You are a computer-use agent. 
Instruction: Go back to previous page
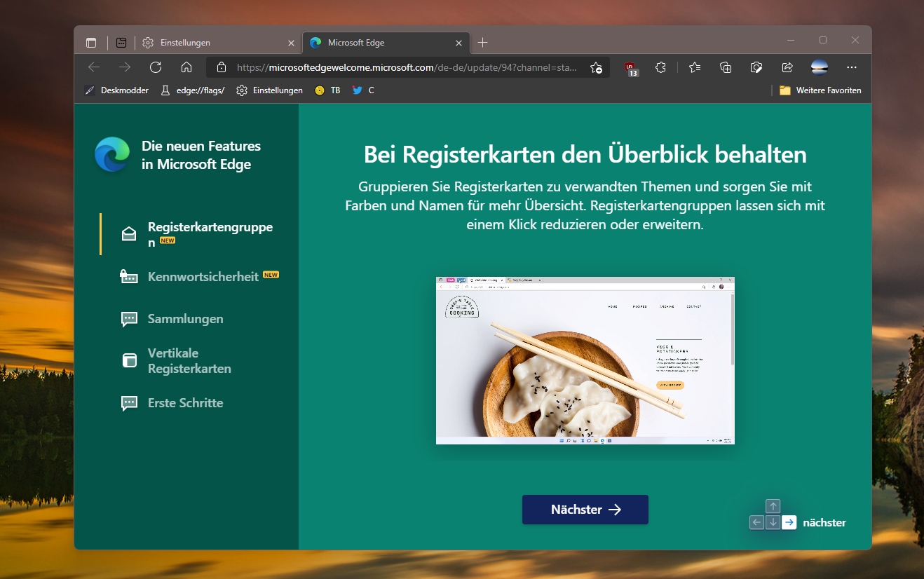coord(94,67)
